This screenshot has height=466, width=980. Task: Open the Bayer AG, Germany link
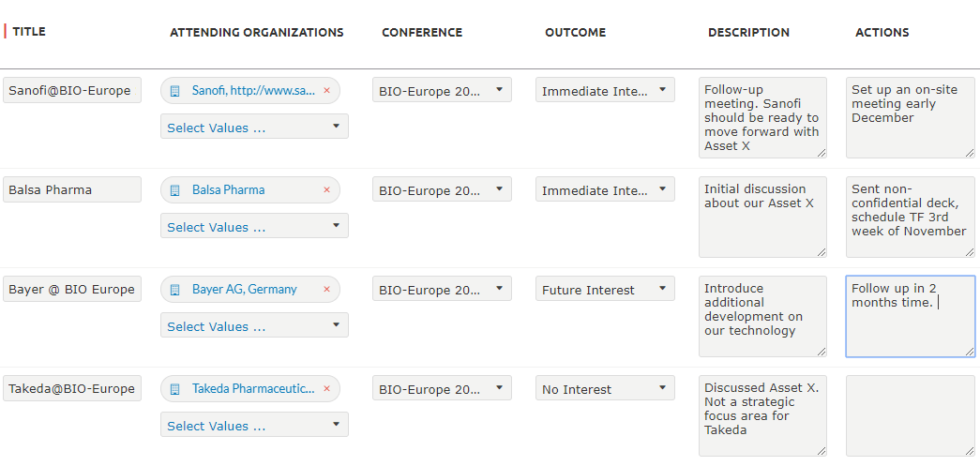[245, 289]
